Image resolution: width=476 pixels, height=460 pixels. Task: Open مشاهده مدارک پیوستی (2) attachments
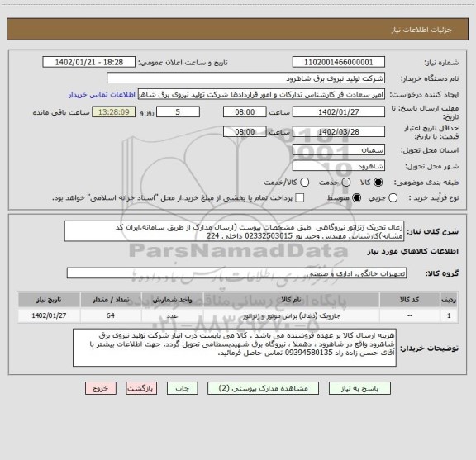[x=263, y=388]
